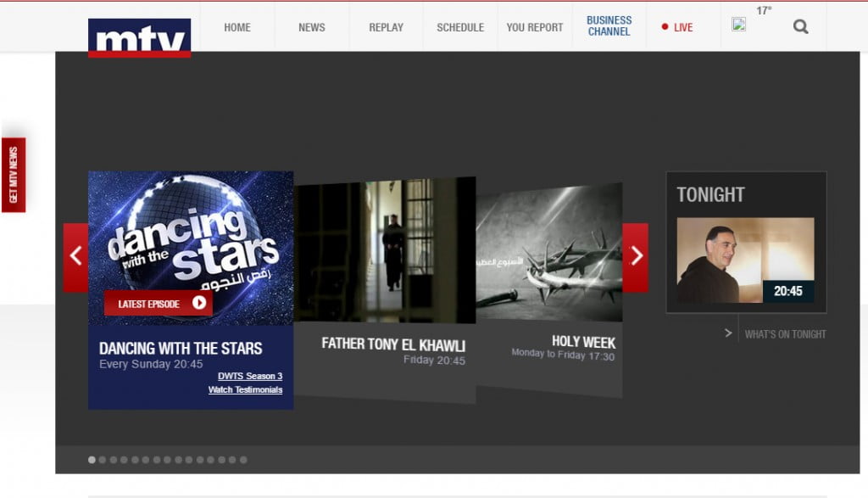868x498 pixels.
Task: Open the Get MTV News side tab
Action: click(x=14, y=175)
